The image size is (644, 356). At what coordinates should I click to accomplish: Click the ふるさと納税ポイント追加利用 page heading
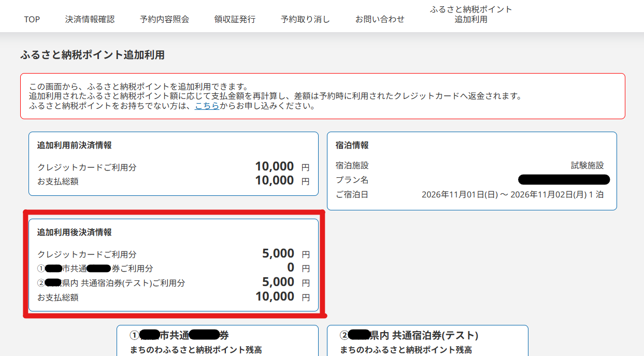(x=92, y=55)
